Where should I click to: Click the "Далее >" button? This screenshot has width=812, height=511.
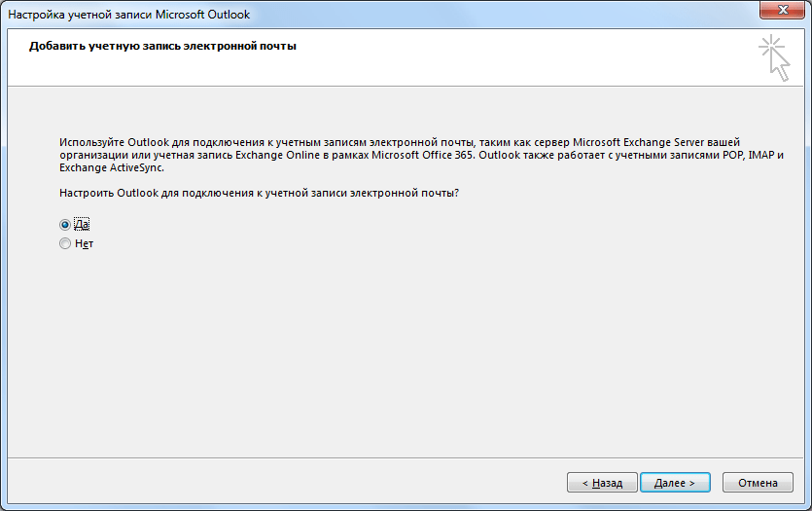(675, 482)
